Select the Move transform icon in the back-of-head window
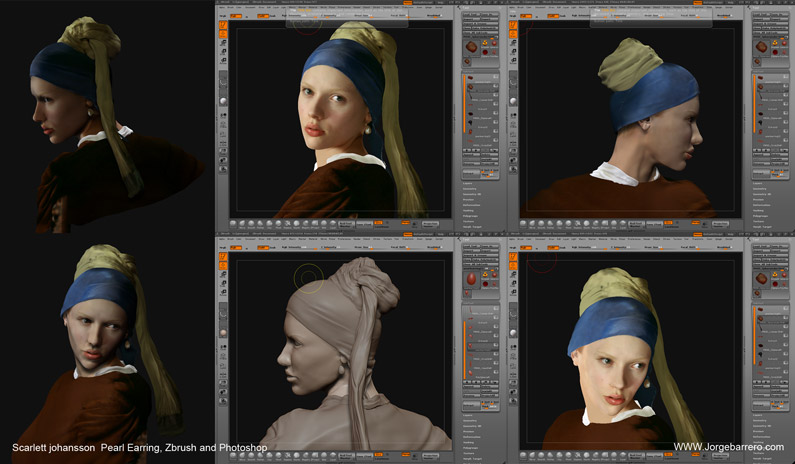This screenshot has width=795, height=464. pyautogui.click(x=513, y=43)
